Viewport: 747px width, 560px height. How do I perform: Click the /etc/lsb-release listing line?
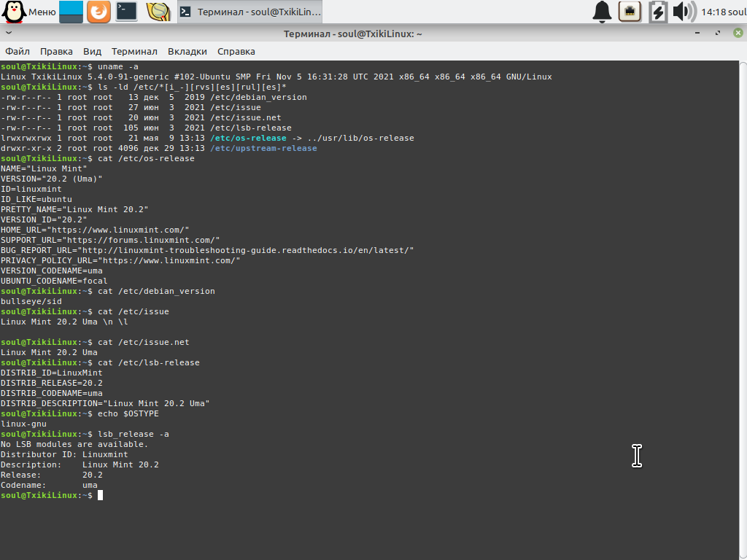tap(146, 128)
